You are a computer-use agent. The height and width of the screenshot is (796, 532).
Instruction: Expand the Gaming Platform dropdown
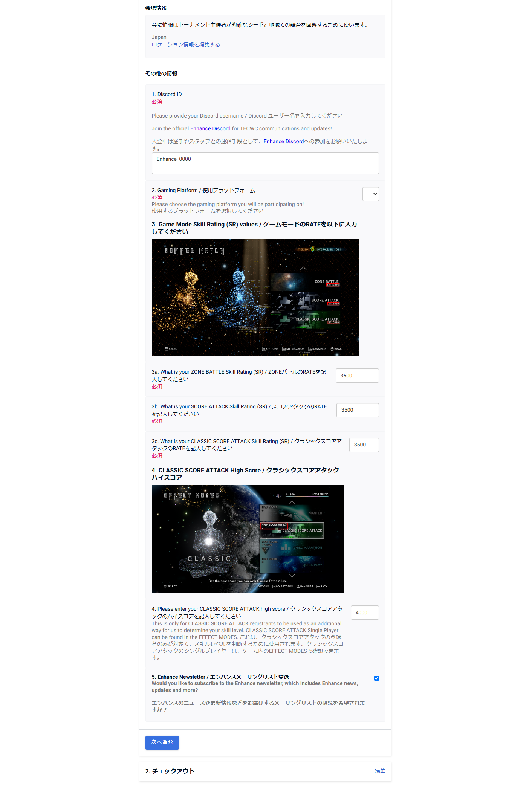pos(370,194)
